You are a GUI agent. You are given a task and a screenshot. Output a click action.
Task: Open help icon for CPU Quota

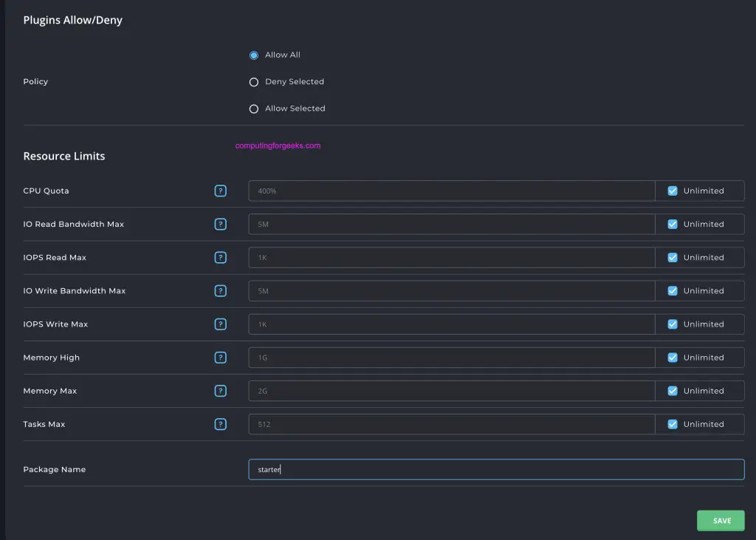(x=220, y=191)
